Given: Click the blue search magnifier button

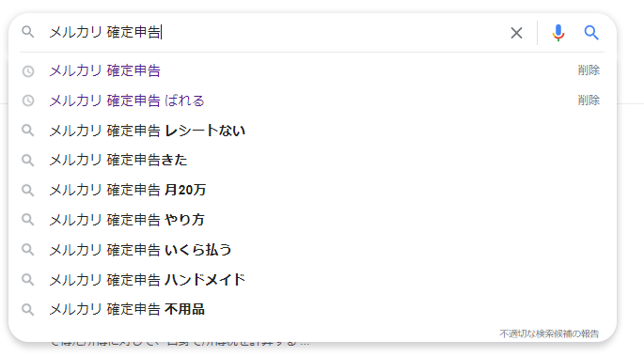Looking at the screenshot, I should [591, 32].
